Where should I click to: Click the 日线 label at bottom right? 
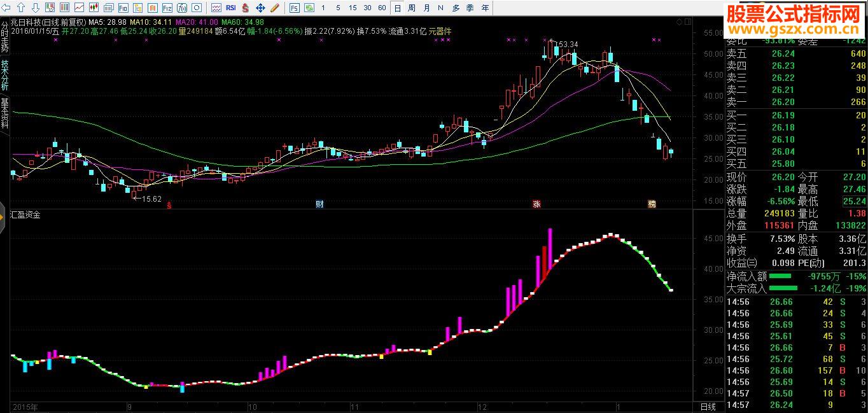[x=708, y=407]
